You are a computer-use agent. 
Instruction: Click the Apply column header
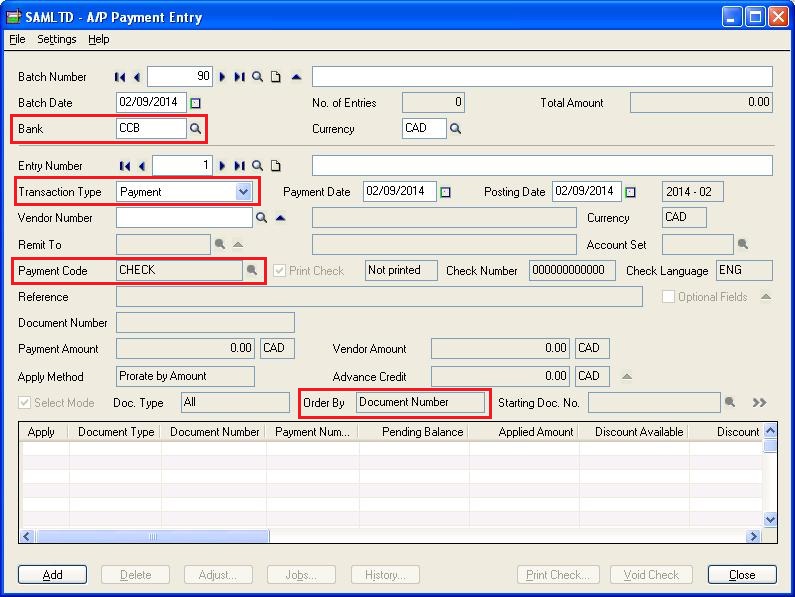pos(44,432)
